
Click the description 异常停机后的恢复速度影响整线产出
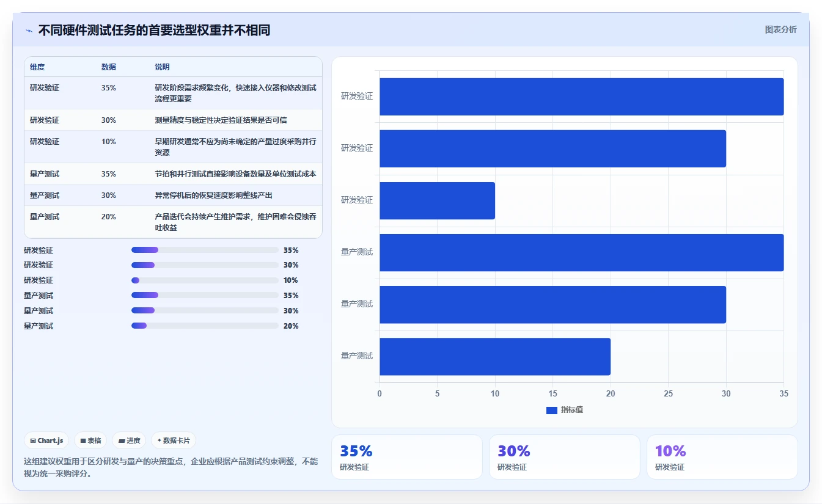tap(213, 195)
